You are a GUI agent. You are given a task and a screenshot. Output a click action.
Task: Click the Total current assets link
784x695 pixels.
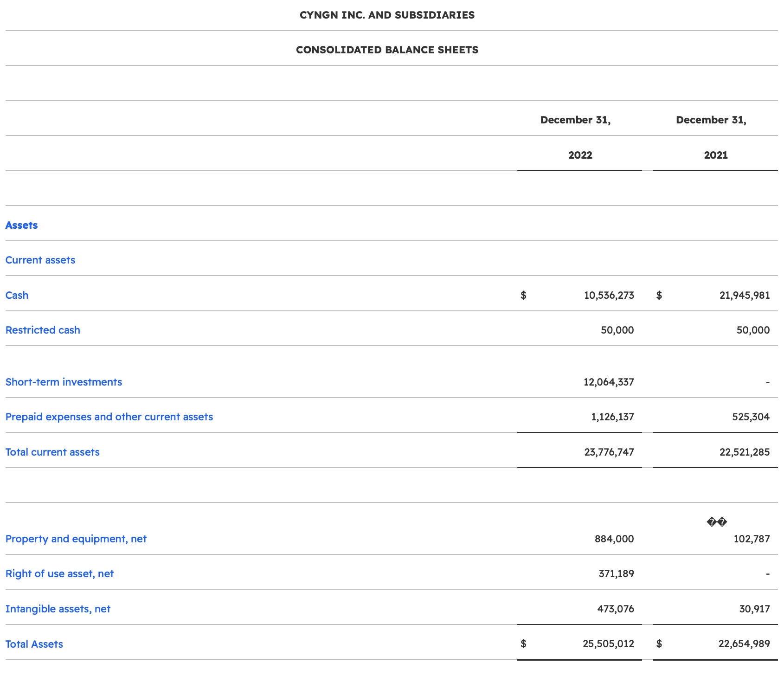tap(52, 452)
